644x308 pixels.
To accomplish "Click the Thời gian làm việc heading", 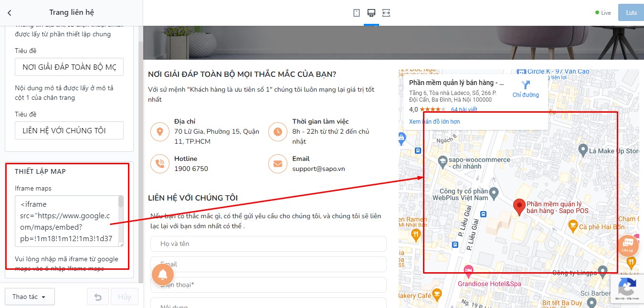I will click(x=321, y=121).
